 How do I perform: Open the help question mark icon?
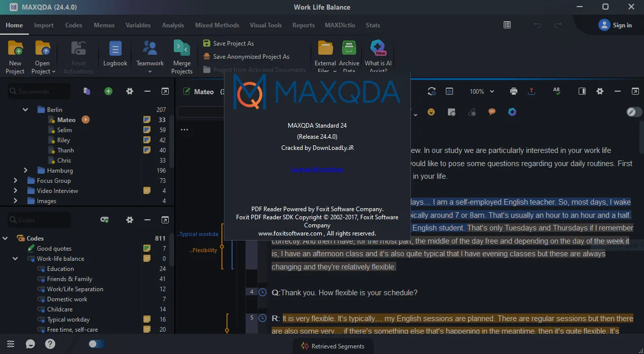(50, 344)
